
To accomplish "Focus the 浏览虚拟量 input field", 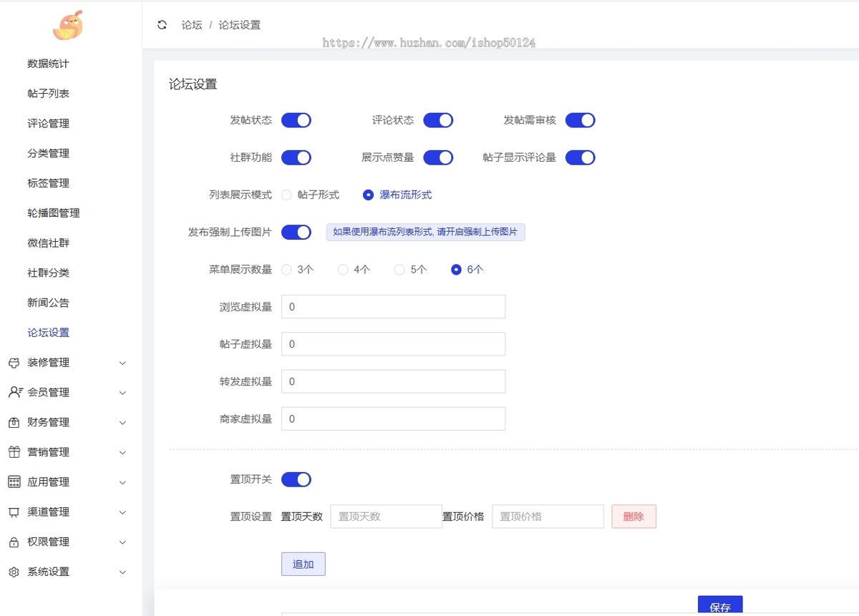I will (394, 307).
